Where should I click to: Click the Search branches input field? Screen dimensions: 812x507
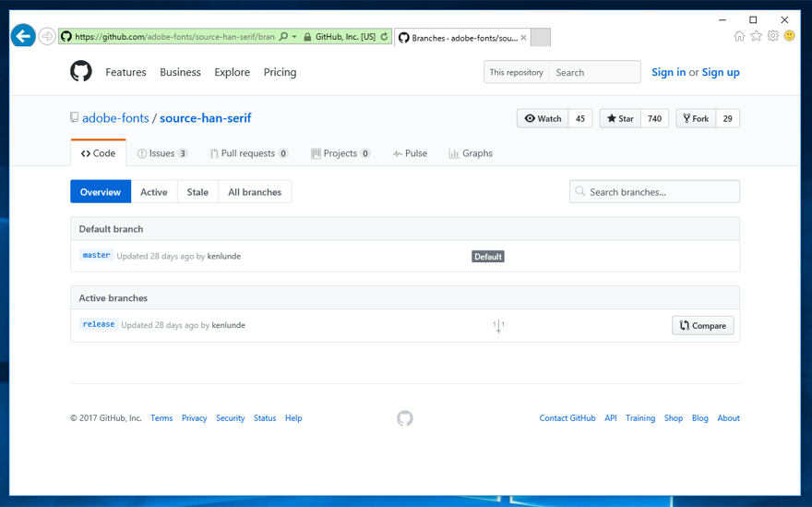click(x=654, y=192)
